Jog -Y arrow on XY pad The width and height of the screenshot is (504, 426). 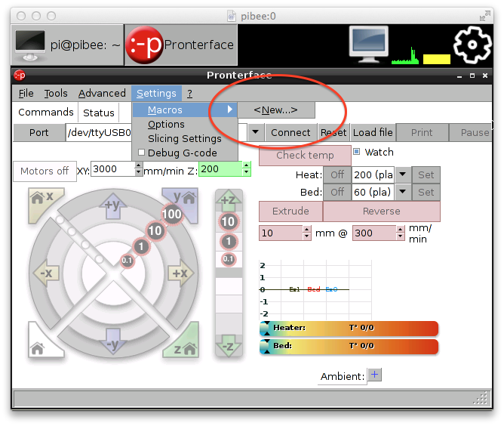point(113,341)
